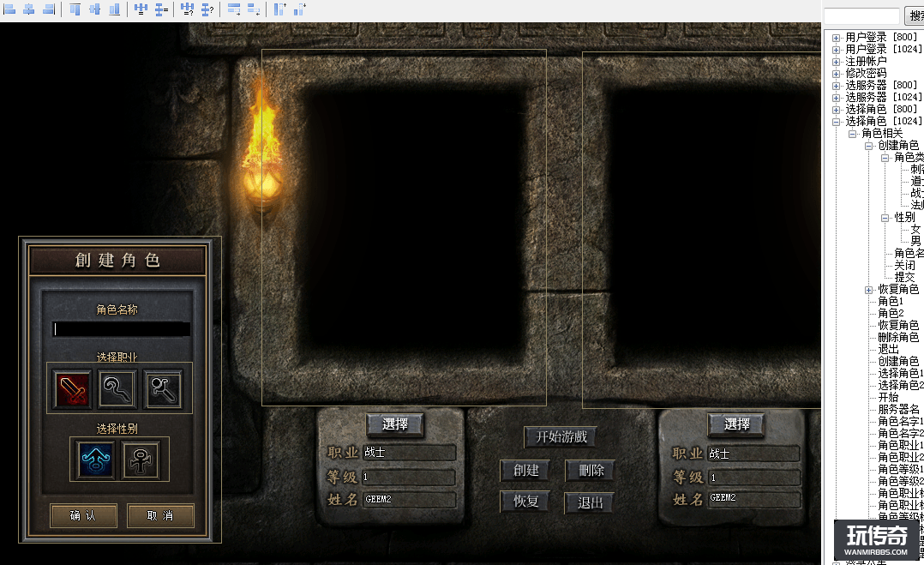Select the 角色等级1 tree item
The height and width of the screenshot is (565, 924).
900,469
